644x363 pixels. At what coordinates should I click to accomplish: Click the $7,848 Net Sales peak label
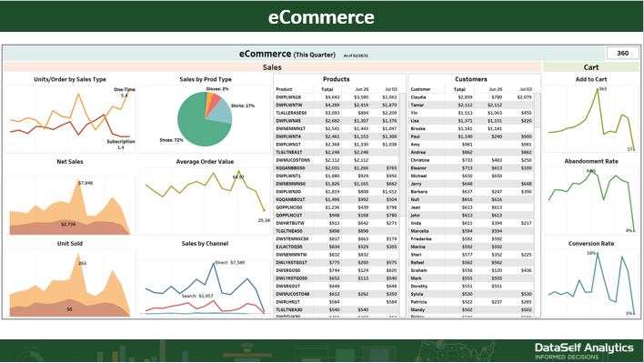(x=86, y=183)
